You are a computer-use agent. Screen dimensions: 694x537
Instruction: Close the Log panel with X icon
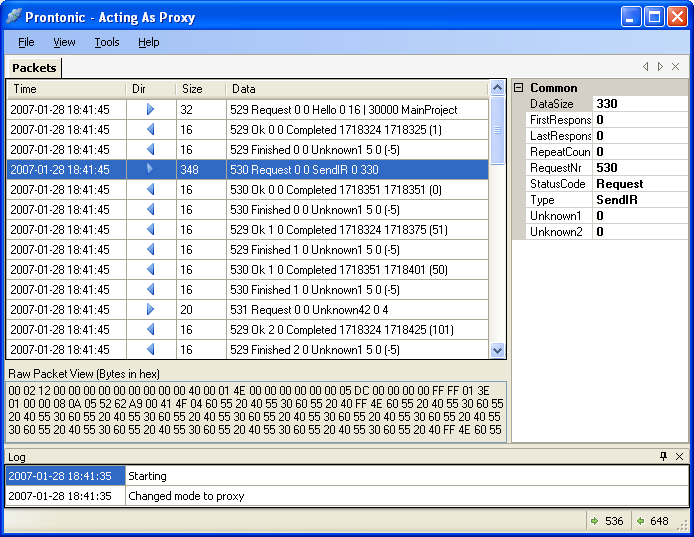point(679,456)
